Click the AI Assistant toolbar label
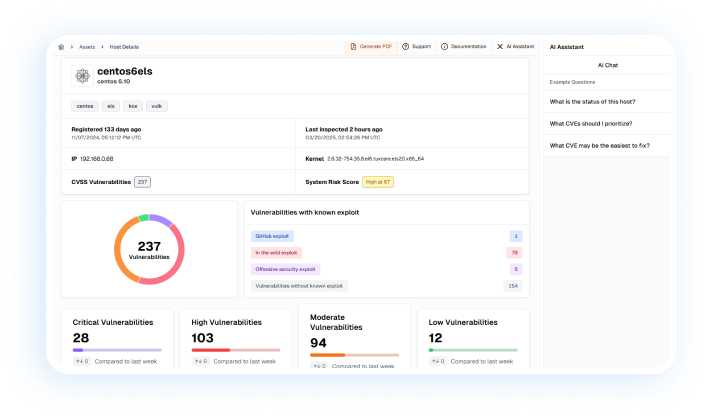The height and width of the screenshot is (417, 708). (520, 46)
